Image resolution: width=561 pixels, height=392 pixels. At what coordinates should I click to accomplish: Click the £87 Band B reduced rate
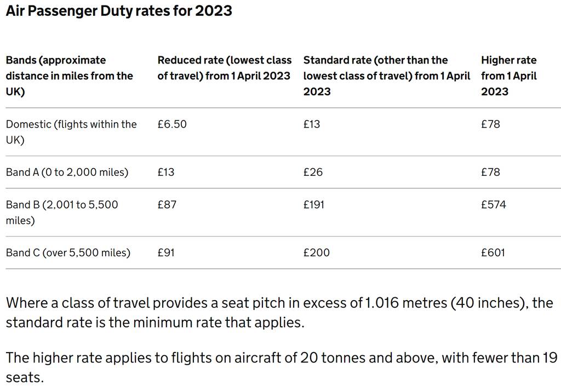point(167,205)
